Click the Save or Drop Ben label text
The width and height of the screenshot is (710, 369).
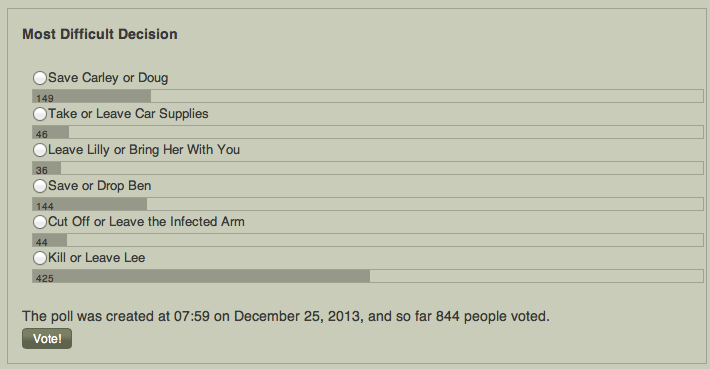click(x=100, y=186)
